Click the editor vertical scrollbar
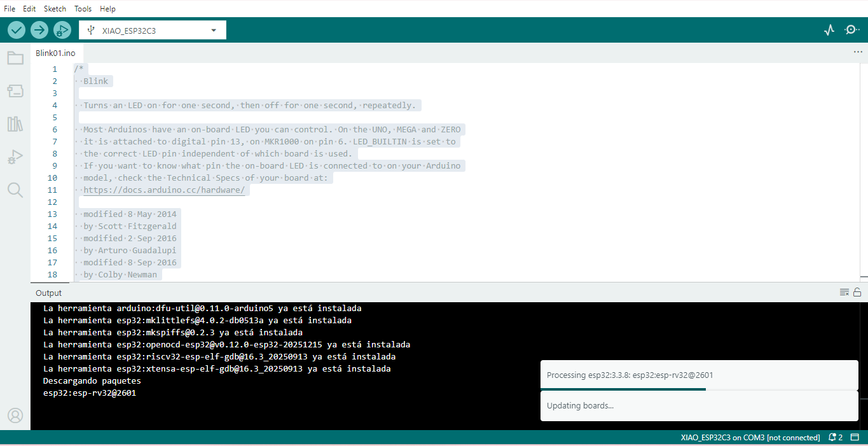Screen dimensions: 868x446 [x=864, y=172]
